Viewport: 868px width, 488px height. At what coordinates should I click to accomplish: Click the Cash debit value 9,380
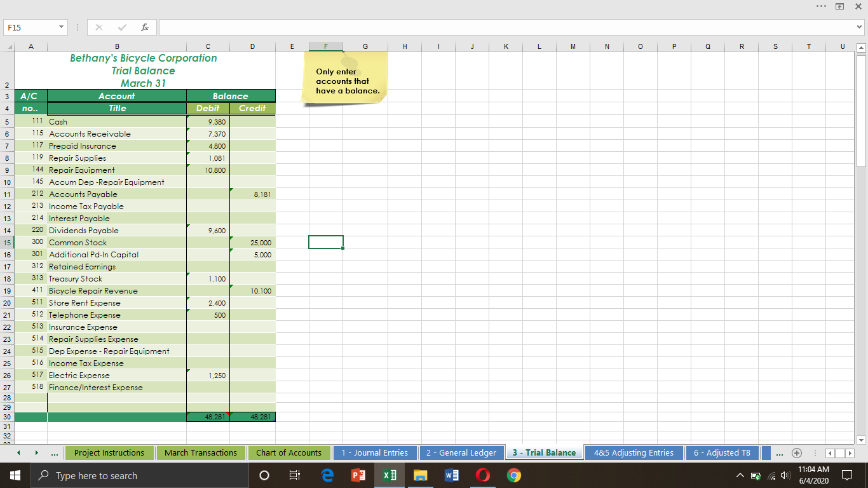tap(208, 121)
